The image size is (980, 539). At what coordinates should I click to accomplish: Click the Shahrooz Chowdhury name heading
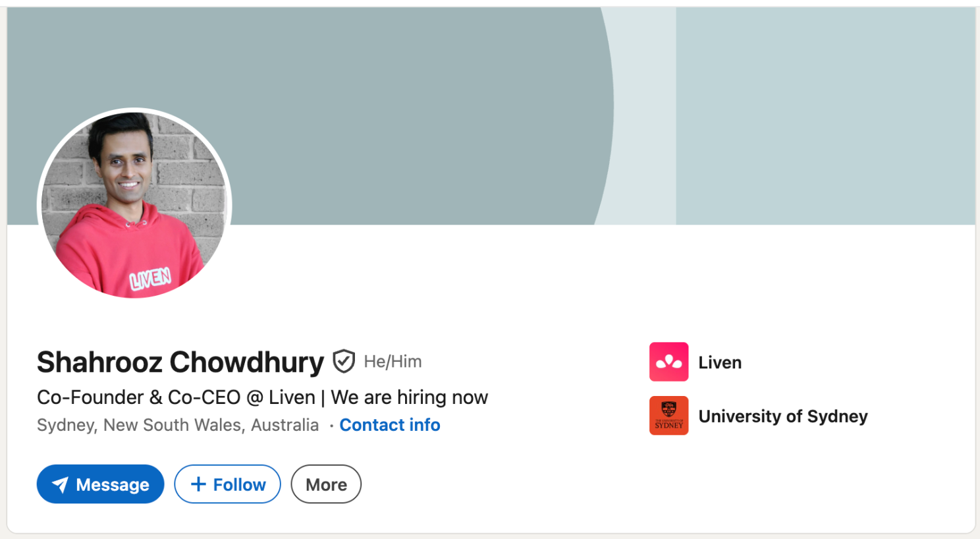click(180, 362)
